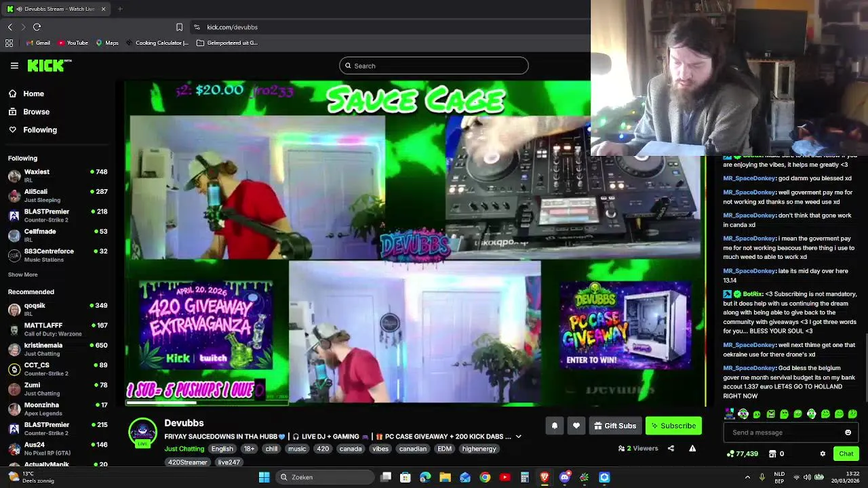Report stream via warning triangle icon
Viewport: 868px width, 488px height.
point(692,448)
